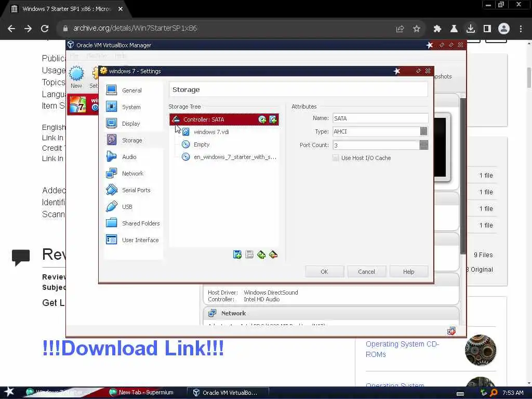Reload the archive.org page
The width and height of the screenshot is (532, 399).
[45, 29]
